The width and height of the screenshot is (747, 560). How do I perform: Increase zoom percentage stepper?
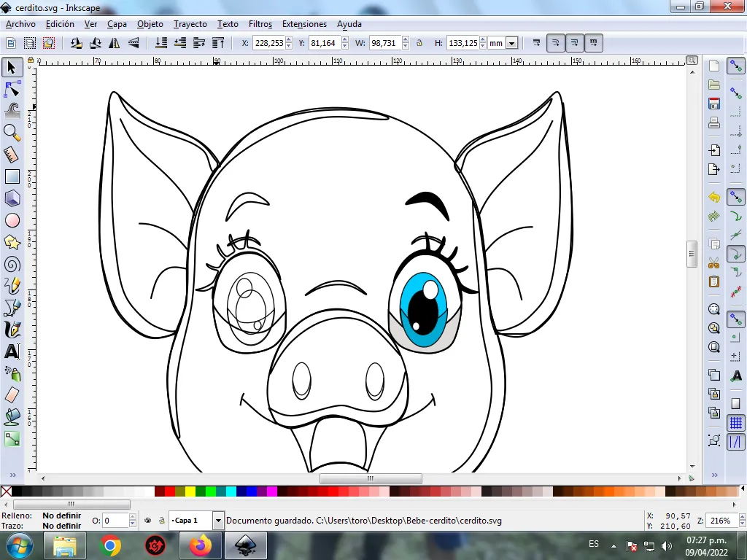point(742,517)
